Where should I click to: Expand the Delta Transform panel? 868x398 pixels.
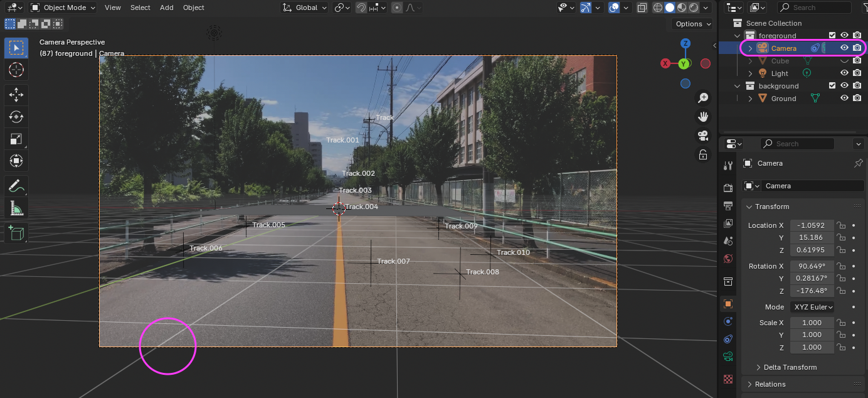pos(790,367)
